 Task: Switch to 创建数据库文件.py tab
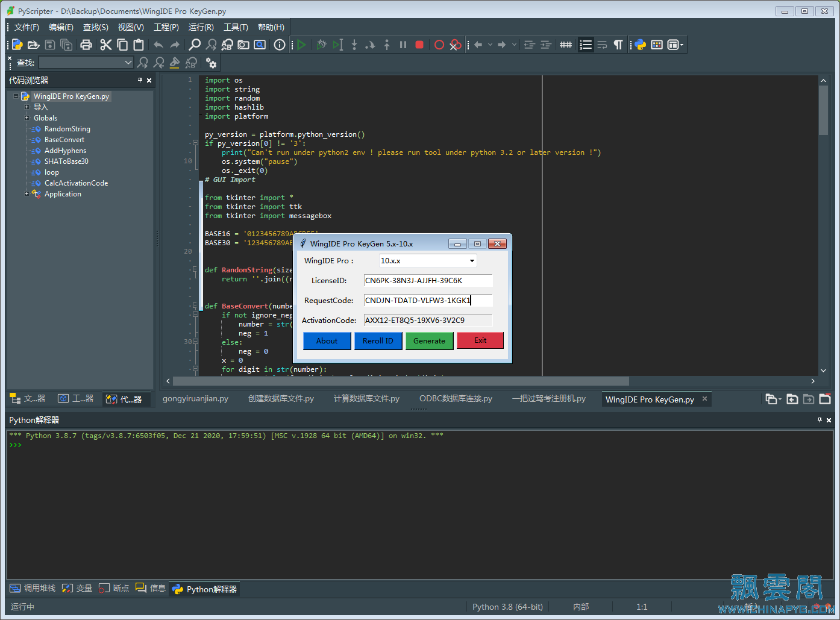coord(281,399)
